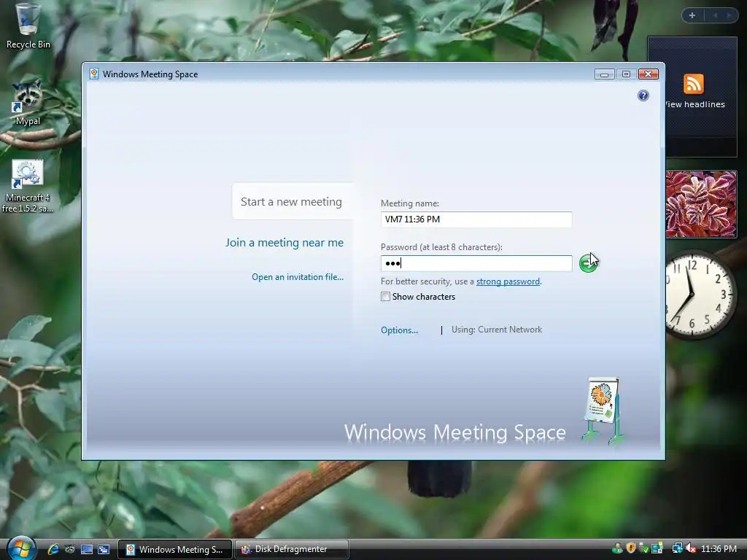
Task: Add a gadget with the sidebar plus button
Action: [x=692, y=15]
